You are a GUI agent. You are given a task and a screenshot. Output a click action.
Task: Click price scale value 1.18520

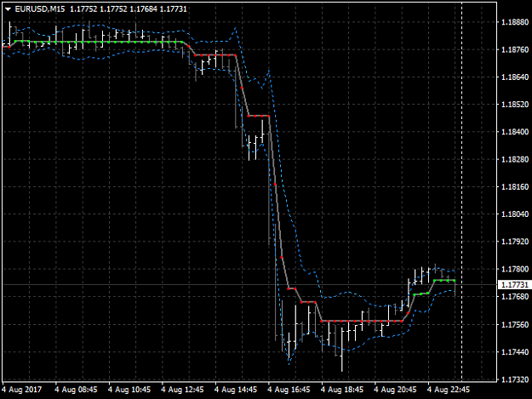[515, 105]
